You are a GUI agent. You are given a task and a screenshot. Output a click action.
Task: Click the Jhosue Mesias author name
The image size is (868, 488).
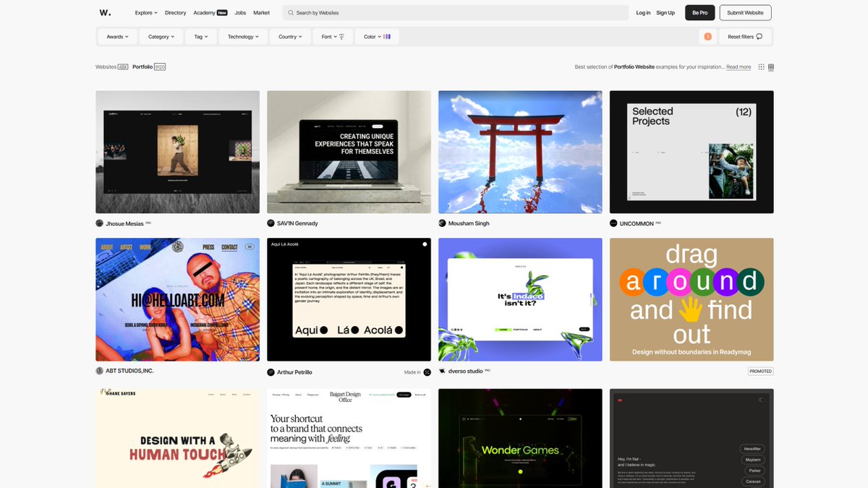coord(124,223)
